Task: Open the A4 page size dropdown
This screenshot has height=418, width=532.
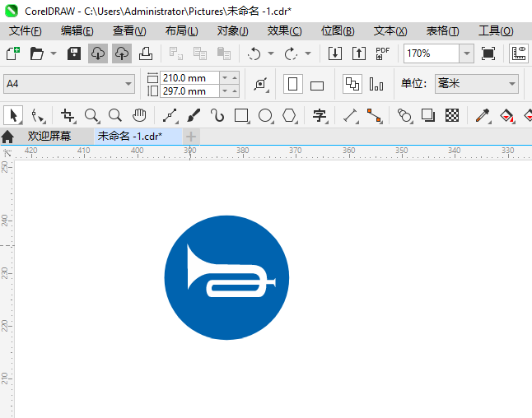Action: [x=69, y=84]
